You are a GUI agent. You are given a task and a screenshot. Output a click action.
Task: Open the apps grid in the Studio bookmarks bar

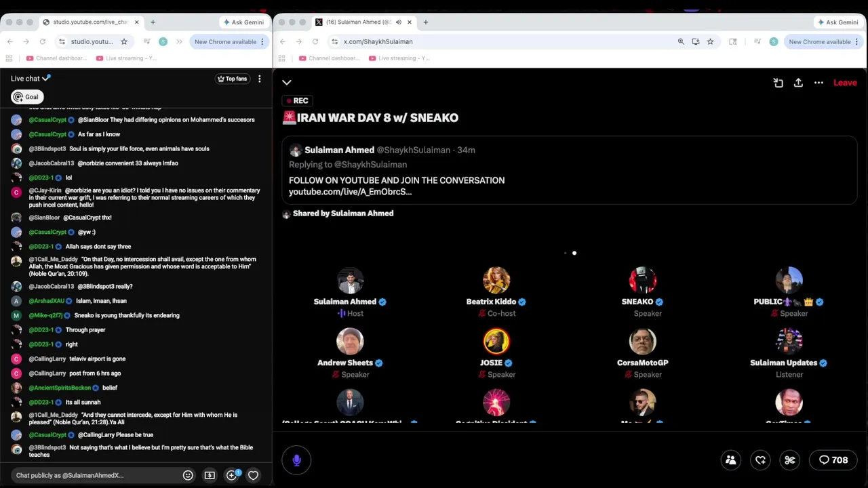pyautogui.click(x=9, y=58)
